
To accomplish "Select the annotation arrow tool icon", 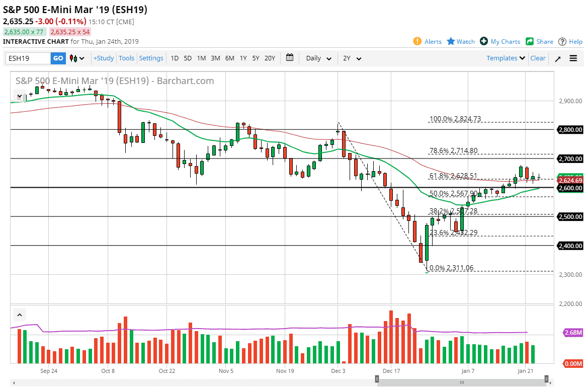I will (557, 58).
